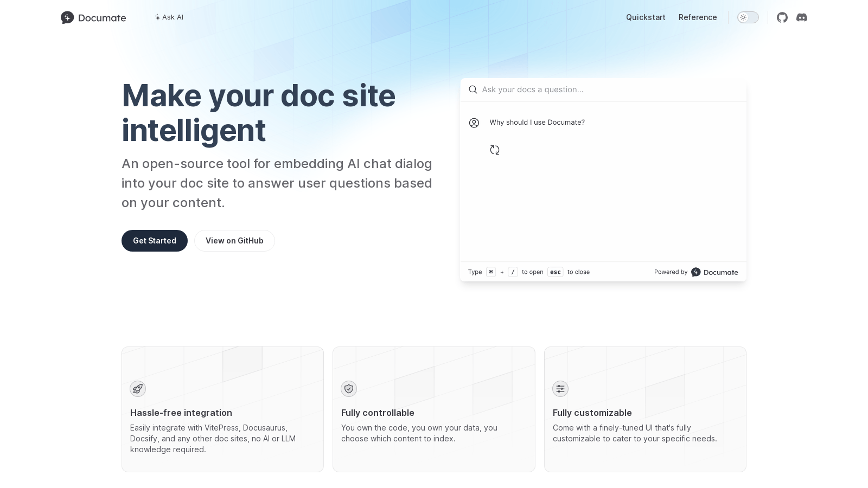Open the Reference menu item
The width and height of the screenshot is (868, 488).
tap(698, 17)
